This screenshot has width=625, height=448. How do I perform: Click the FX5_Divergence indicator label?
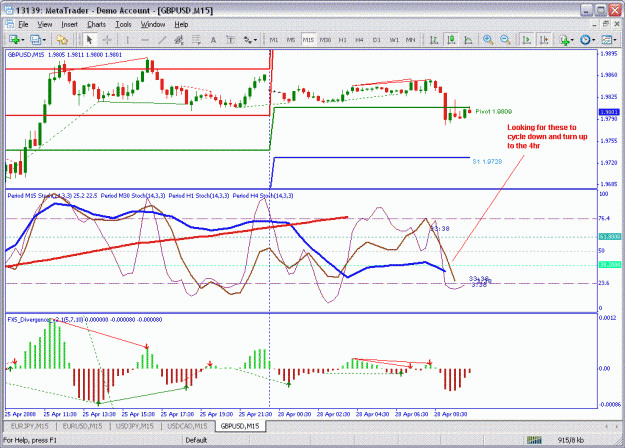coord(85,320)
